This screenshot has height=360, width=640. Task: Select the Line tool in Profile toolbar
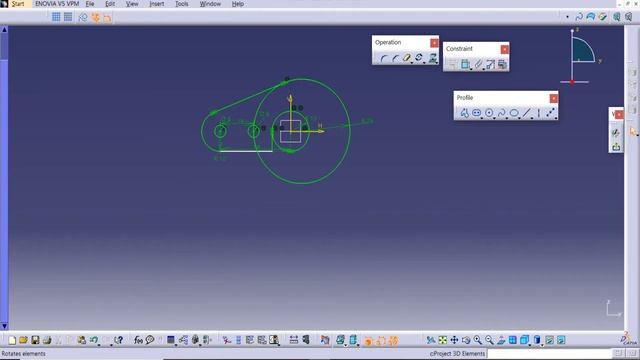click(527, 113)
